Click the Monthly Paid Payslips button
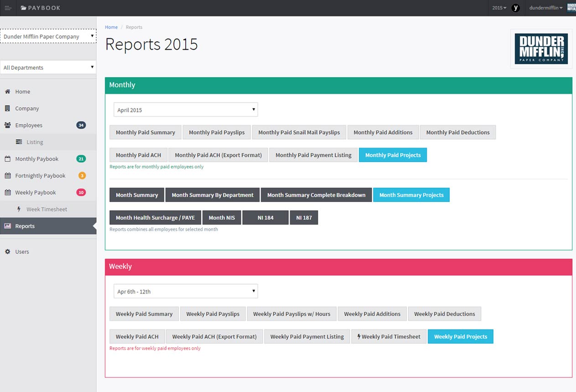 (x=217, y=132)
